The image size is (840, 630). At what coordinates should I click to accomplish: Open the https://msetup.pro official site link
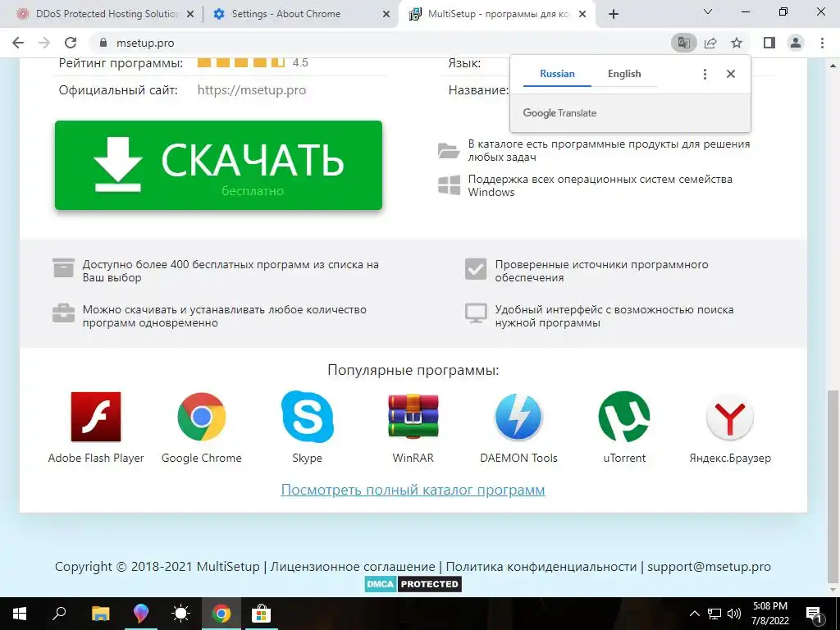(252, 90)
